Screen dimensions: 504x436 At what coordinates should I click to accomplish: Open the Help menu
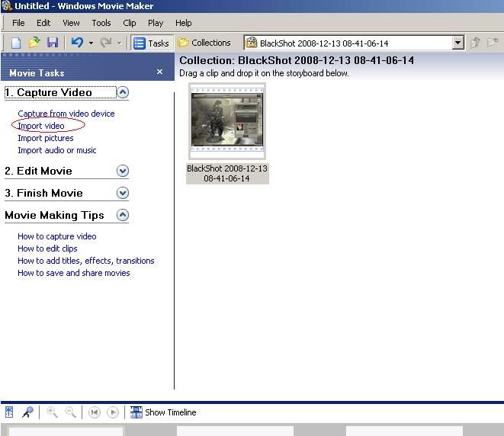tap(183, 23)
